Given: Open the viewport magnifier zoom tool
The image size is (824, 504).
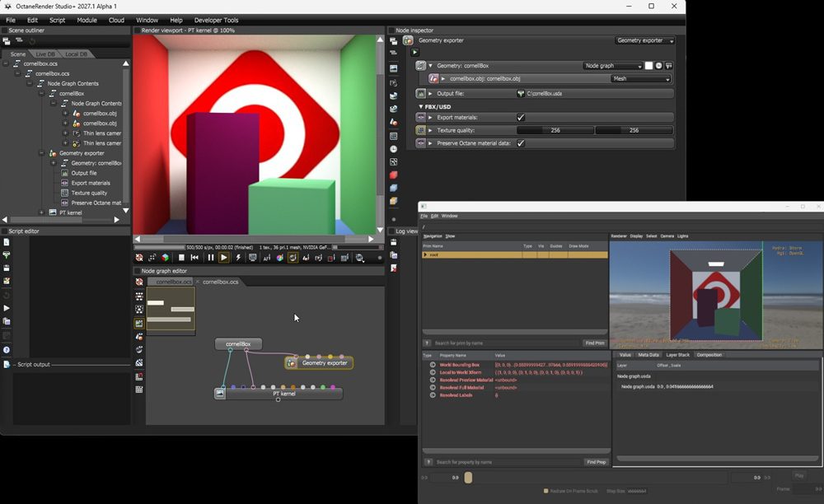Looking at the screenshot, I should click(361, 257).
